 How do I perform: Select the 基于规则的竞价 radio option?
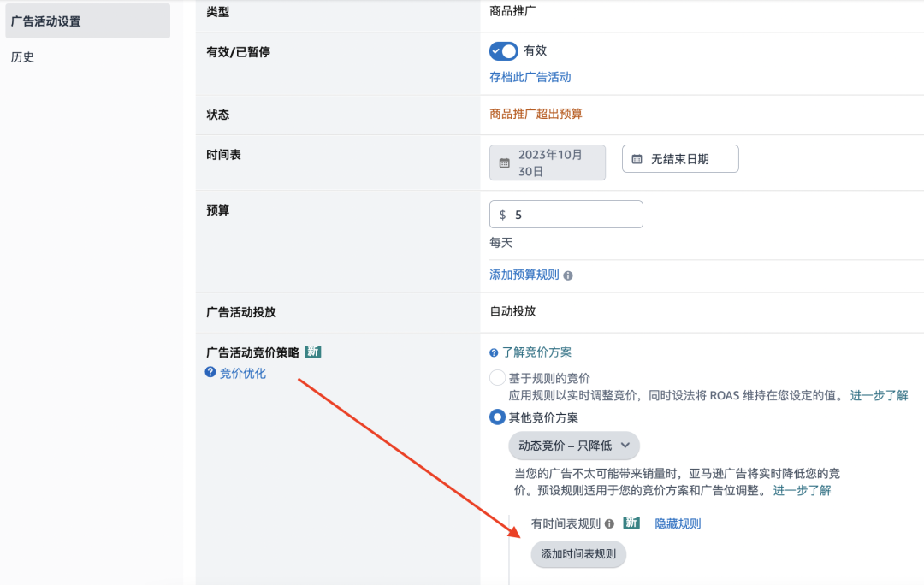point(495,377)
